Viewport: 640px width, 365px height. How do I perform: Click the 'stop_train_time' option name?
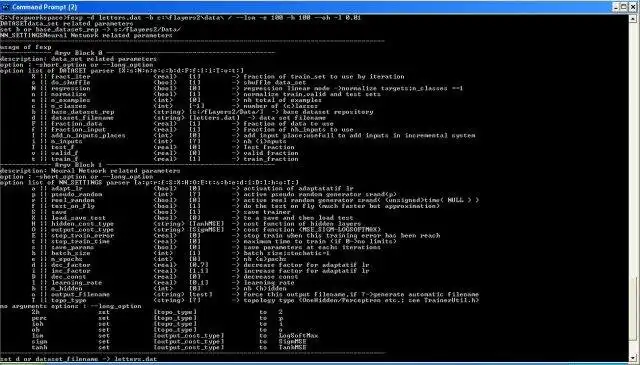80,241
